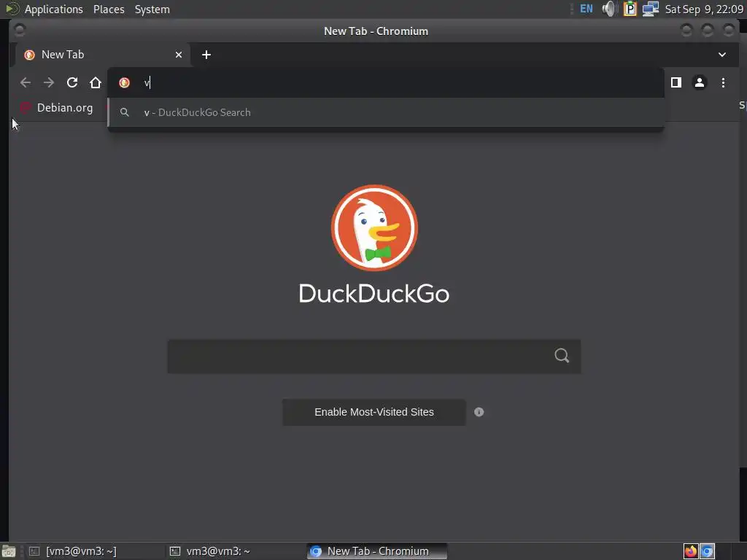This screenshot has height=560, width=747.
Task: Click Enable Most-Visited Sites button
Action: [374, 413]
